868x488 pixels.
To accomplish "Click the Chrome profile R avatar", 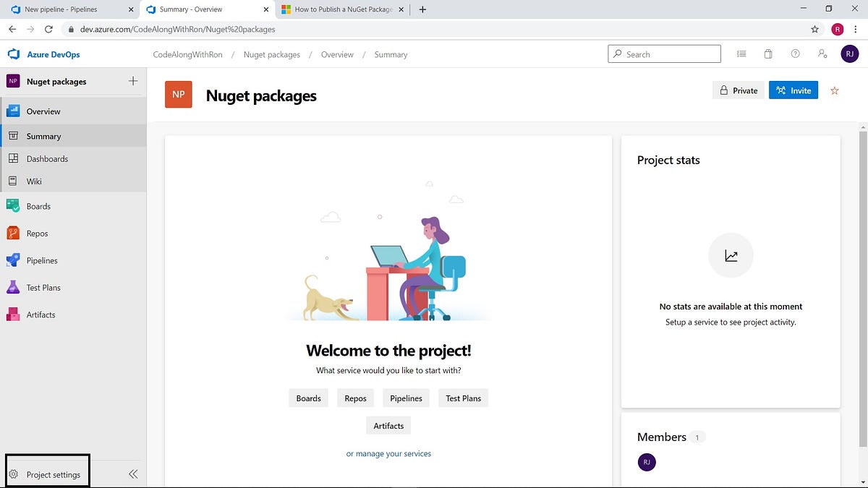I will 837,30.
